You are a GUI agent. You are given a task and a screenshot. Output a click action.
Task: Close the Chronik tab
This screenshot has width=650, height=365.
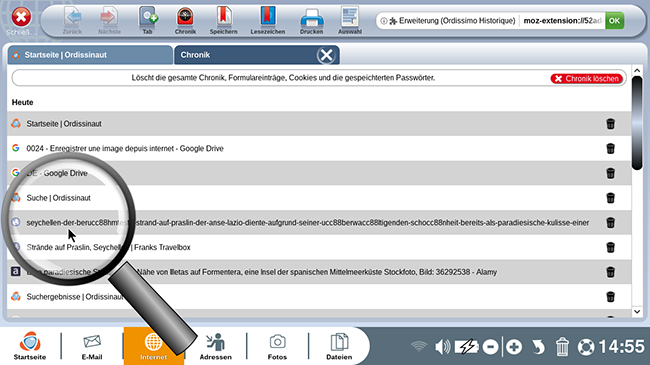click(326, 55)
